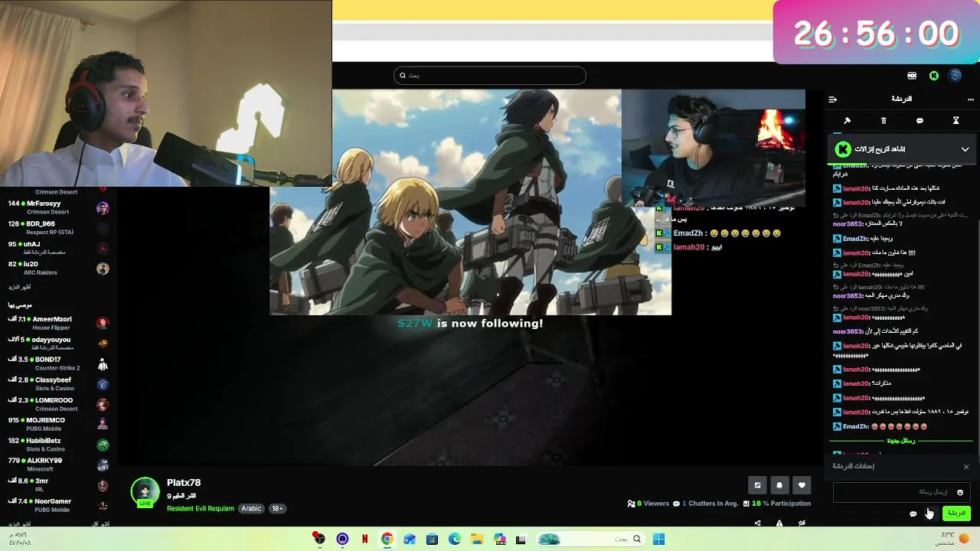Screen dimensions: 980x551
Task: Expand show-more under iu20 in sidebar
Action: click(x=19, y=287)
